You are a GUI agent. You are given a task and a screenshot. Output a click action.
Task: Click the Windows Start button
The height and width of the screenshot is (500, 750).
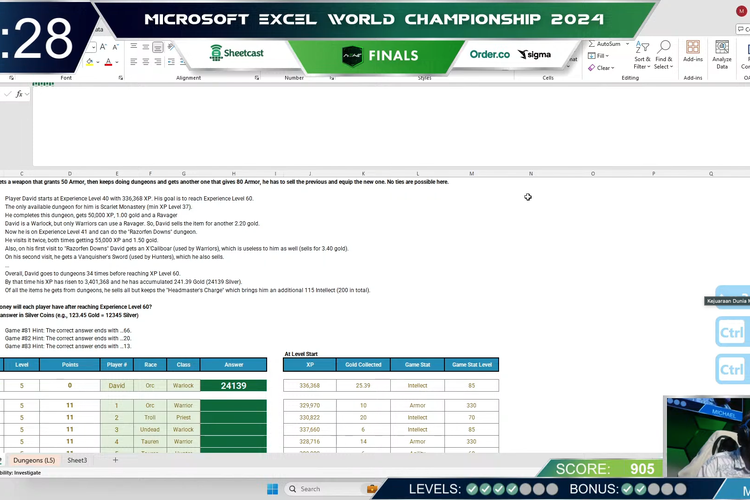click(270, 489)
